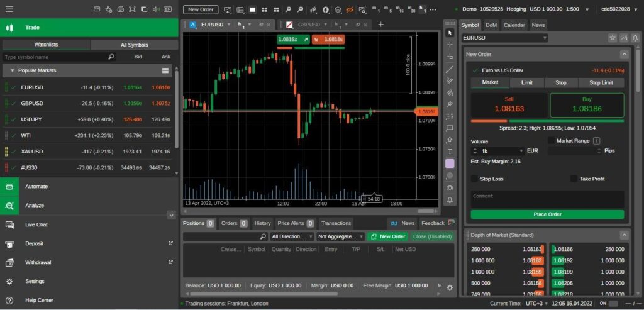Switch to the Calendar tab

[514, 25]
